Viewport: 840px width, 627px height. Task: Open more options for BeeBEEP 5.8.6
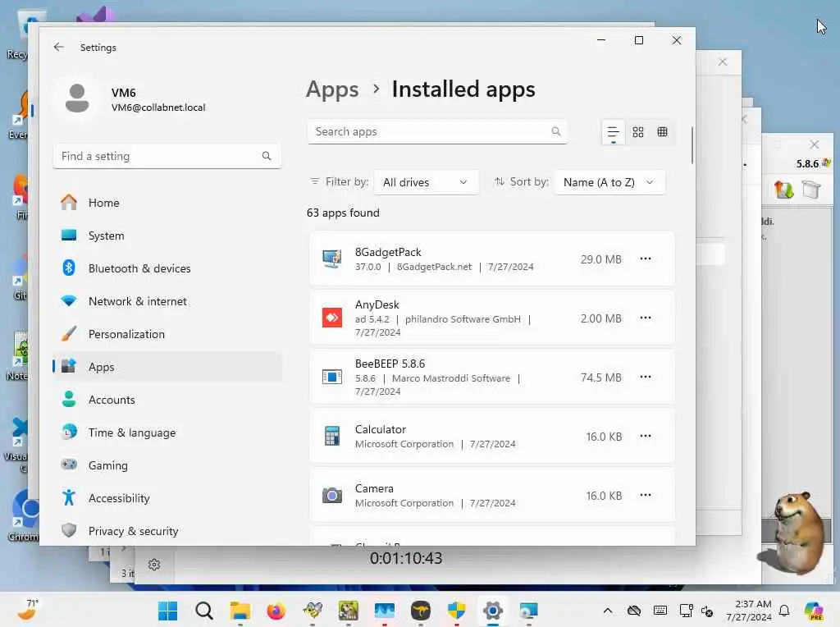pos(646,377)
